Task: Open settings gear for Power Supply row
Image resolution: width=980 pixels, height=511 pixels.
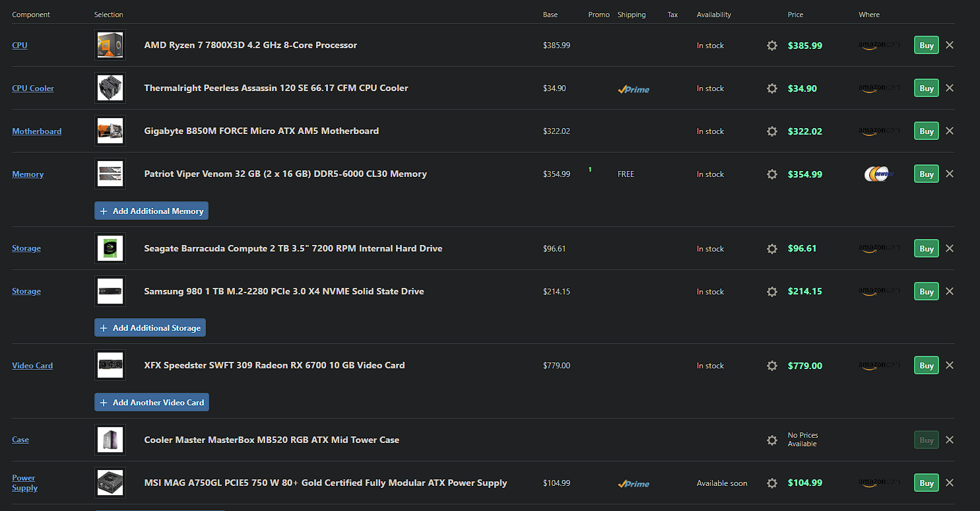Action: pyautogui.click(x=772, y=483)
